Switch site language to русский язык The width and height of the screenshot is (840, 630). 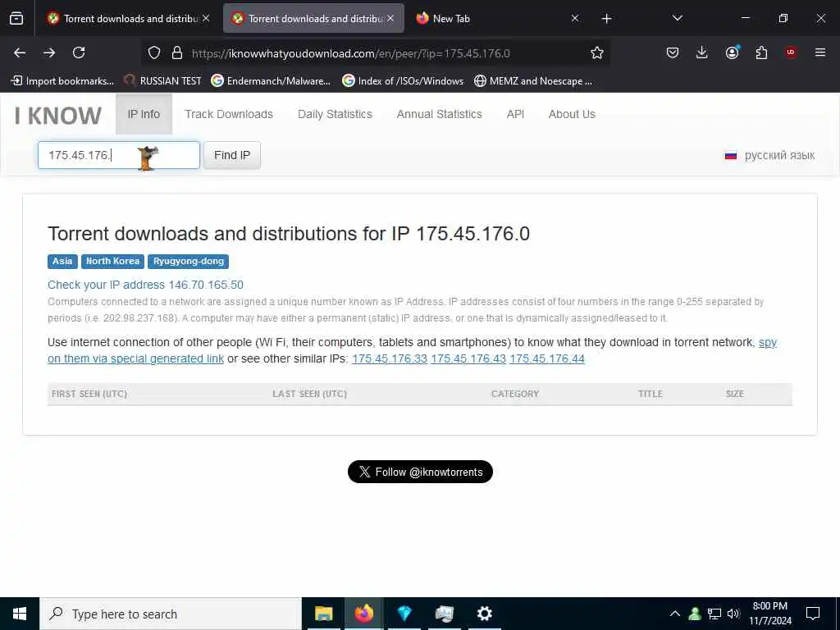tap(769, 155)
